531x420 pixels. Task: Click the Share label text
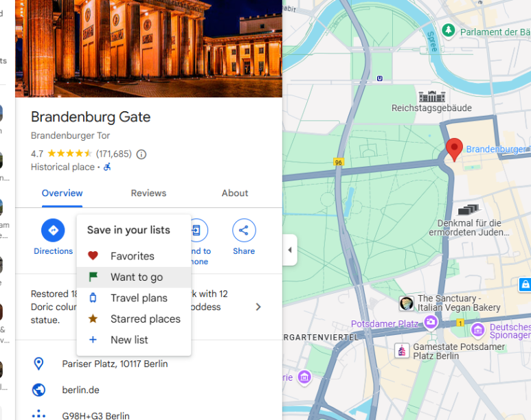(244, 251)
